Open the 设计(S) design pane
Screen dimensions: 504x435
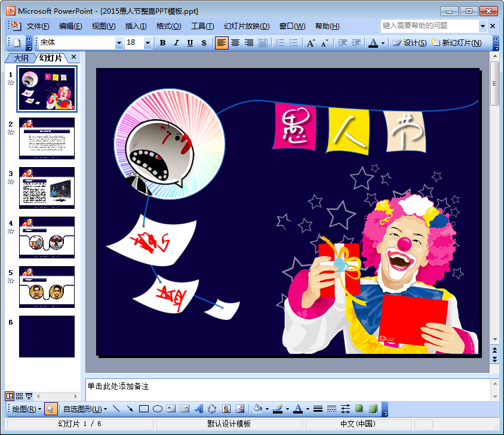click(x=410, y=43)
